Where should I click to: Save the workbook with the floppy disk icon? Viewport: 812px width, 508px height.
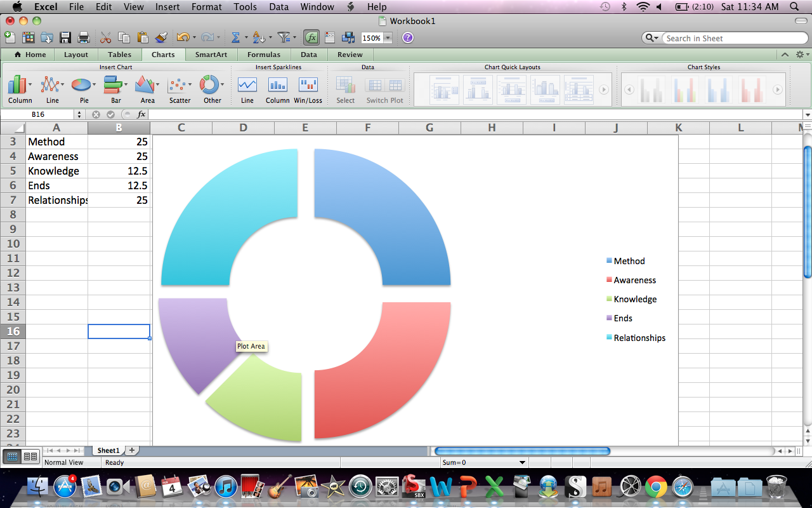(65, 37)
